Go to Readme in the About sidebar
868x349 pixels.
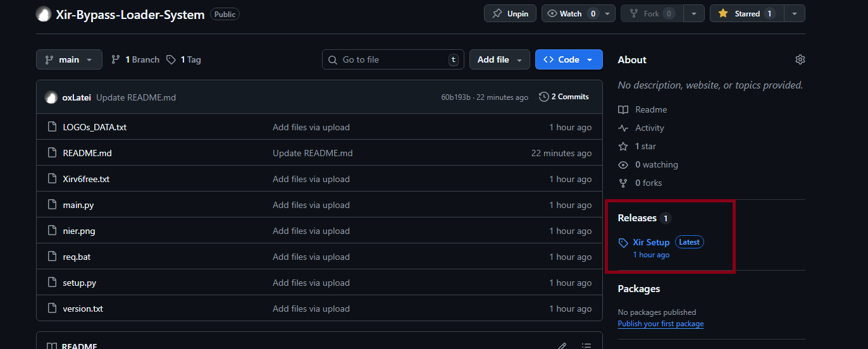click(x=643, y=109)
